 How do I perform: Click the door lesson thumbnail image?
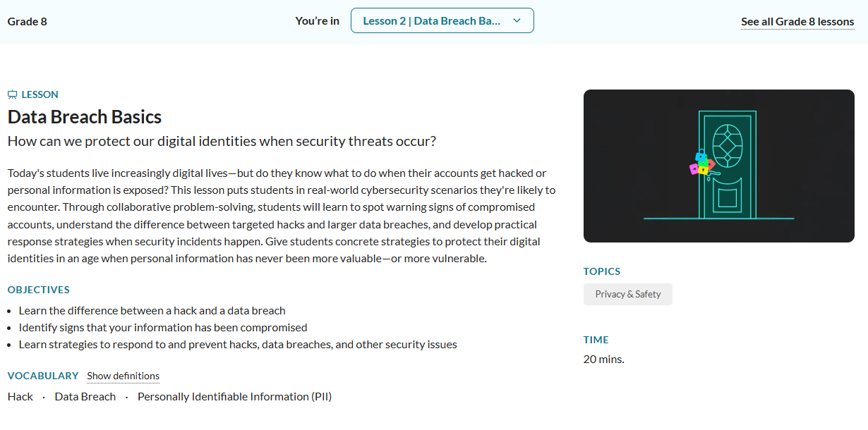[719, 166]
